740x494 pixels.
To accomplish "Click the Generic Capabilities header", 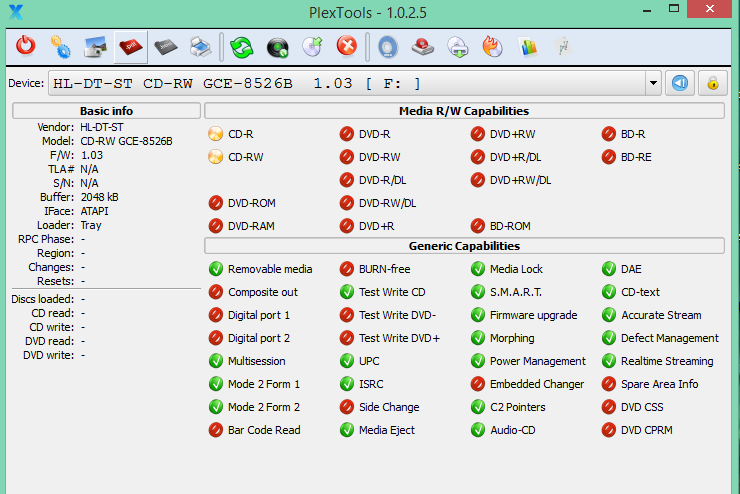I will coord(464,246).
